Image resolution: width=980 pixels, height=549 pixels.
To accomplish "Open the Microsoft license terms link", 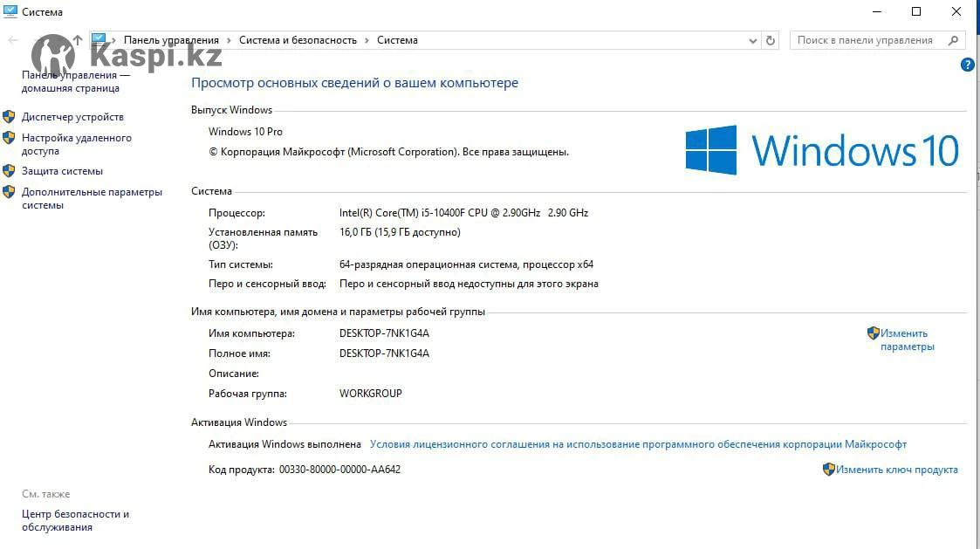I will coord(638,444).
